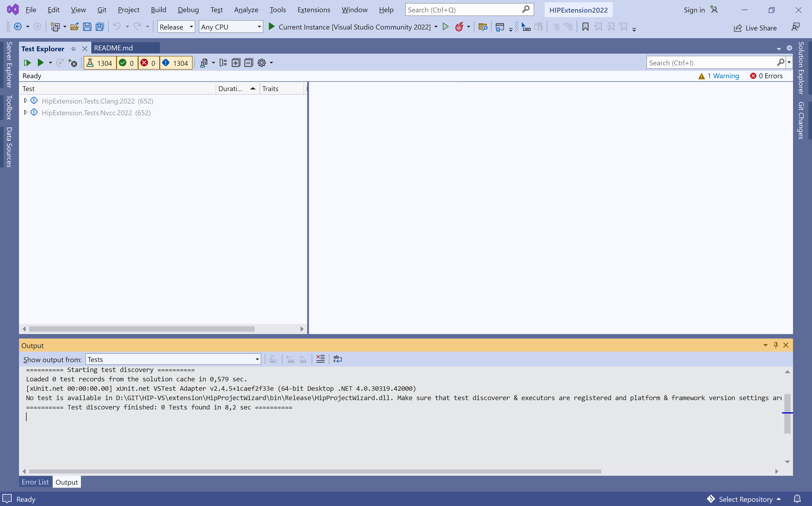Switch to the README.md tab
Image resolution: width=812 pixels, height=506 pixels.
tap(113, 48)
